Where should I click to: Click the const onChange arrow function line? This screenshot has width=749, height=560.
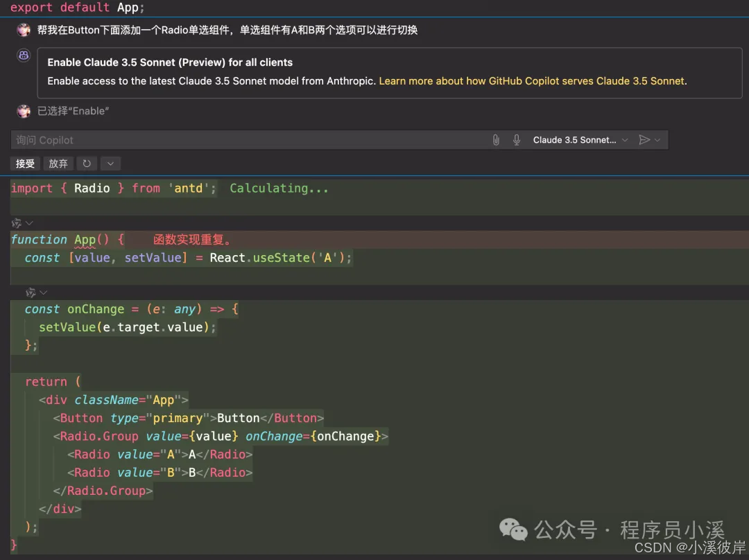point(131,309)
